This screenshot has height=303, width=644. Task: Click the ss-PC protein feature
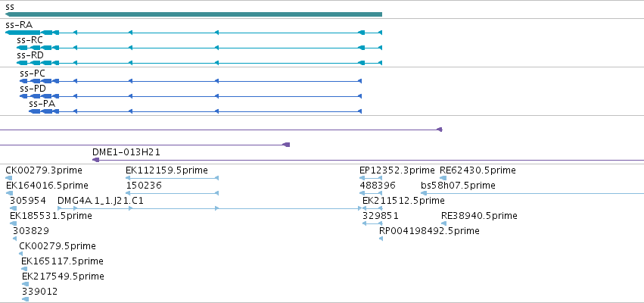pos(191,81)
